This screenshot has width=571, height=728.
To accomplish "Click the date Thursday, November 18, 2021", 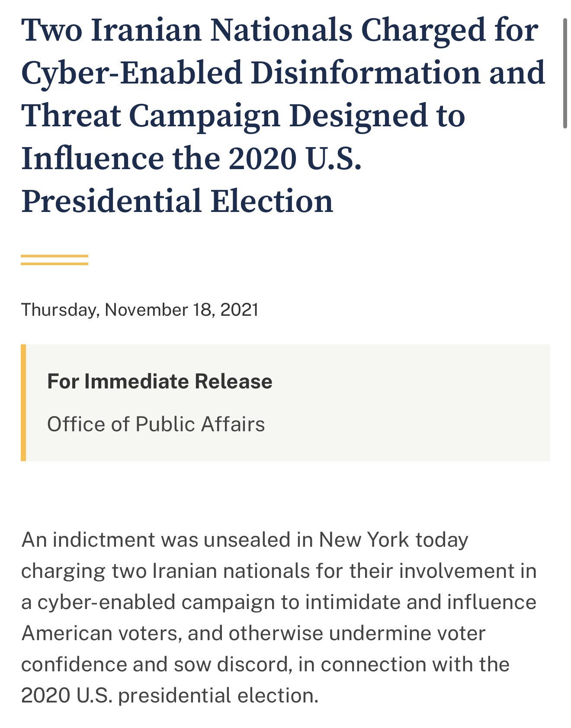I will pos(140,310).
